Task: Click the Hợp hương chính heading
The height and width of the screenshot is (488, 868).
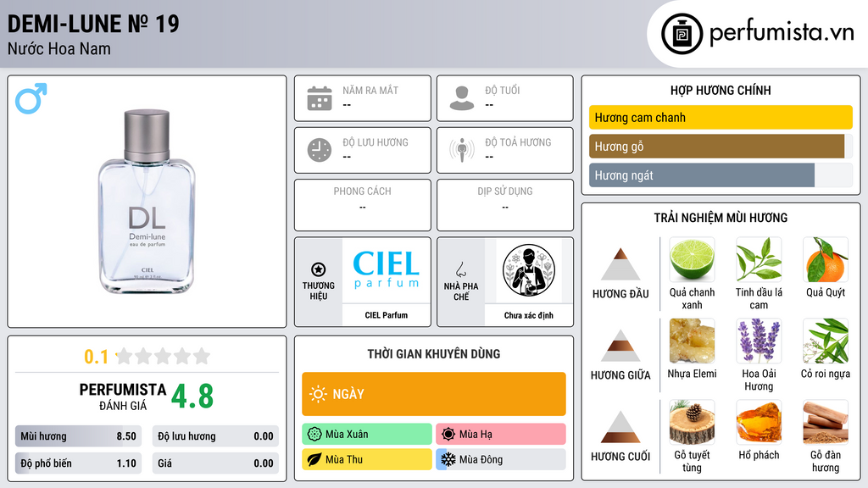Action: (x=721, y=90)
